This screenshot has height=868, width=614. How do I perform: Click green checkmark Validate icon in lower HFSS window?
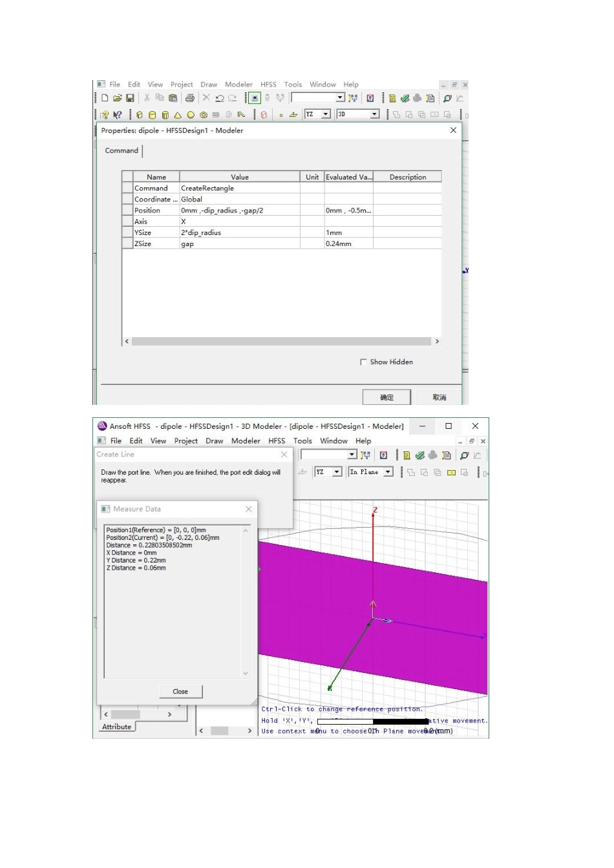419,455
